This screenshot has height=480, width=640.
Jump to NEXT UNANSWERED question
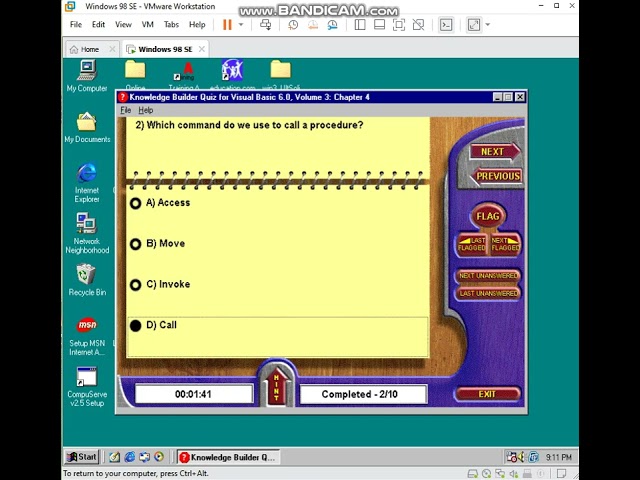tap(488, 276)
